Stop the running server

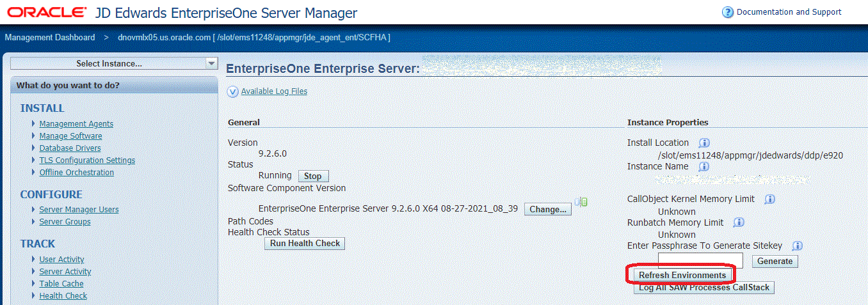[313, 176]
